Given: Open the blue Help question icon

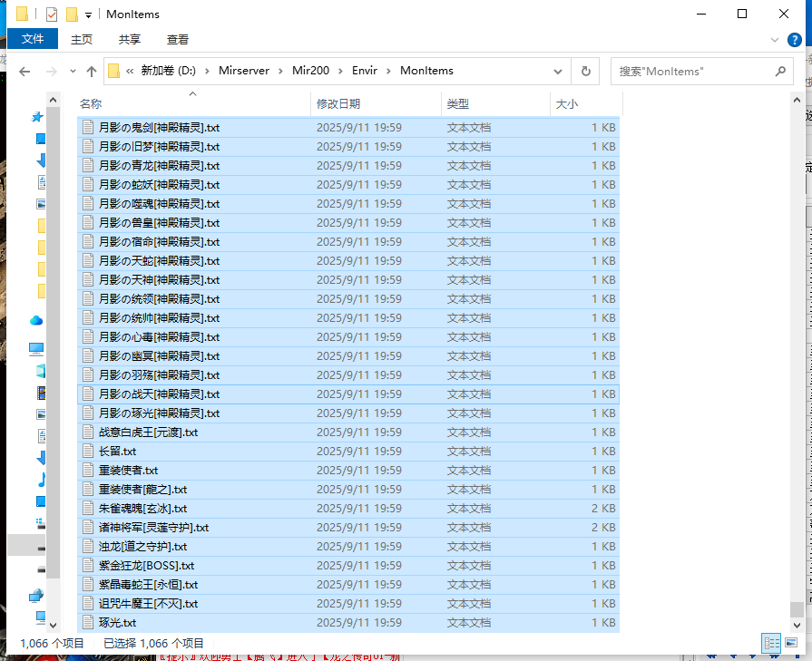Looking at the screenshot, I should [795, 40].
